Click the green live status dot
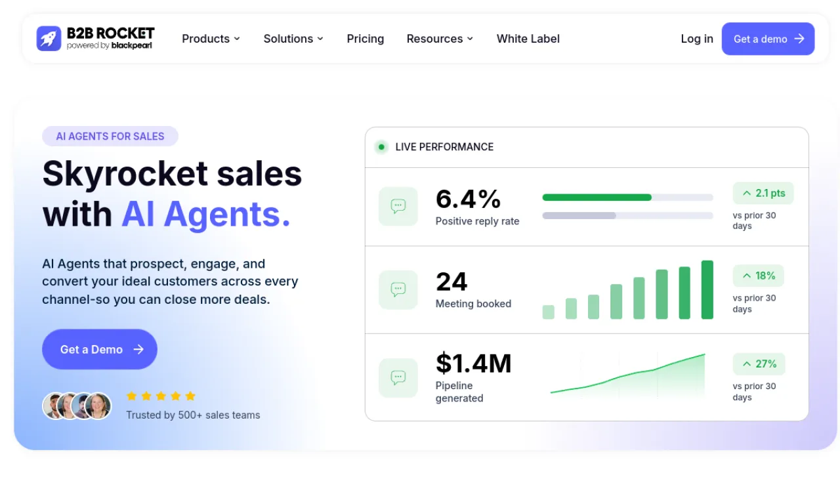Viewport: 840px width, 504px height. (381, 147)
